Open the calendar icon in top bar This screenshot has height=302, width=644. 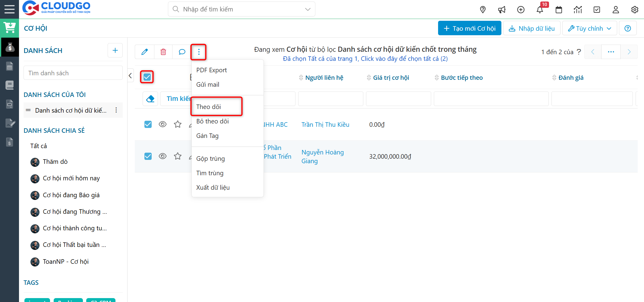point(559,9)
